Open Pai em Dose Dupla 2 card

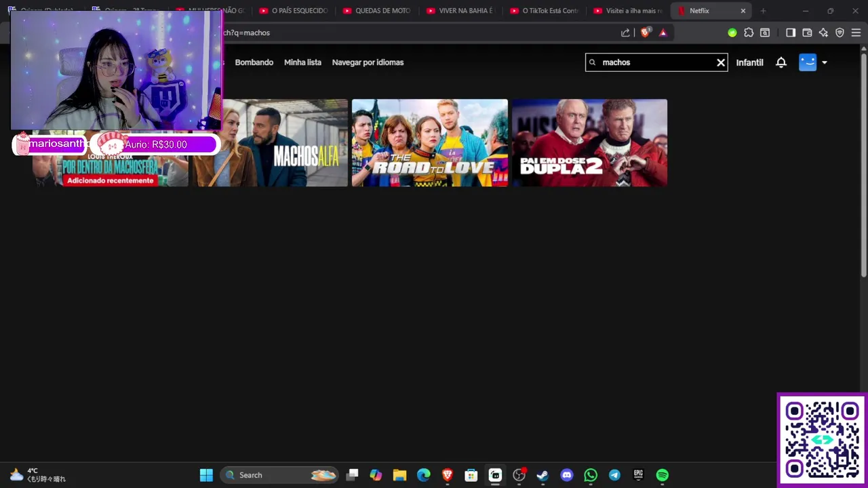point(590,143)
